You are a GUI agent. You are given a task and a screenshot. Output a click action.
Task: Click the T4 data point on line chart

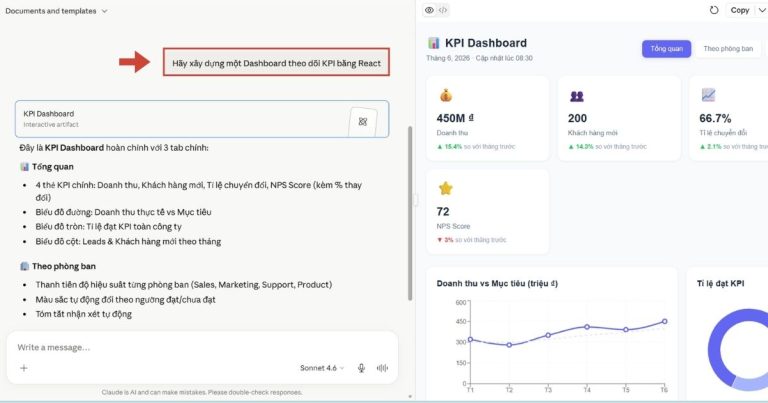pos(587,327)
